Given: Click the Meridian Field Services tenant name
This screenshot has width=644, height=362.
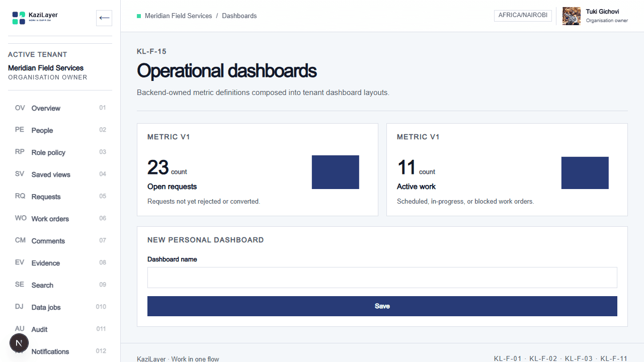Looking at the screenshot, I should [x=46, y=68].
